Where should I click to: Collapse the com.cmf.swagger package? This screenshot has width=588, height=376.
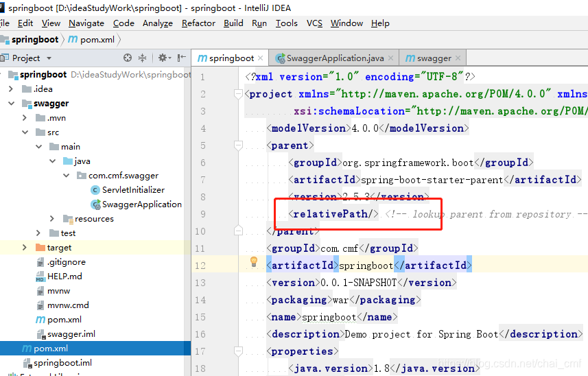click(x=67, y=176)
